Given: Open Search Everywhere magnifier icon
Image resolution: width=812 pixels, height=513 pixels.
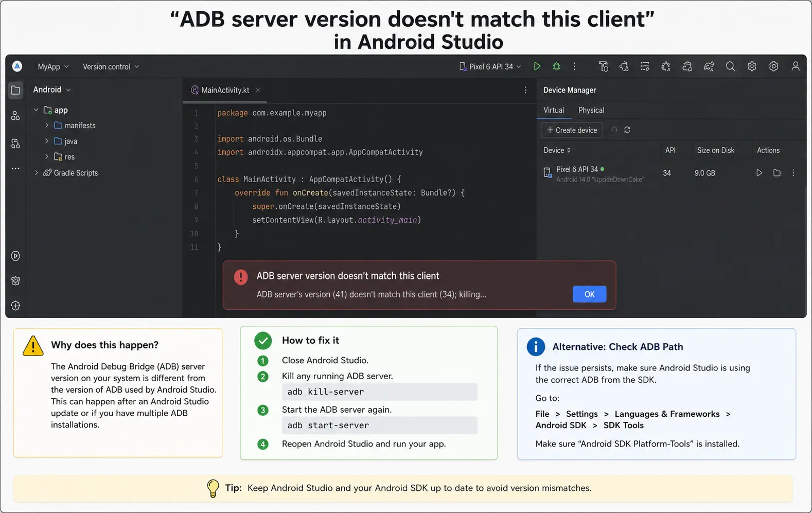Looking at the screenshot, I should [730, 66].
